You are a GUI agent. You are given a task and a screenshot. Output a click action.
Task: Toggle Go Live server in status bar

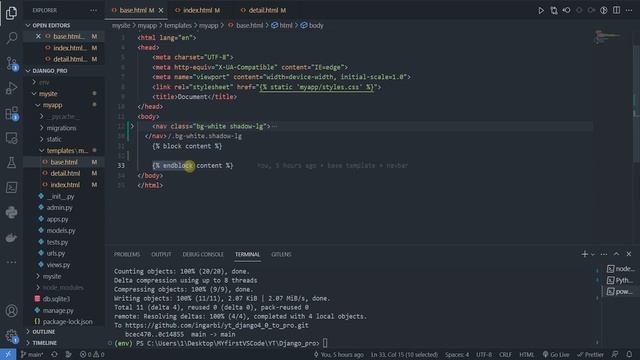[x=556, y=354]
